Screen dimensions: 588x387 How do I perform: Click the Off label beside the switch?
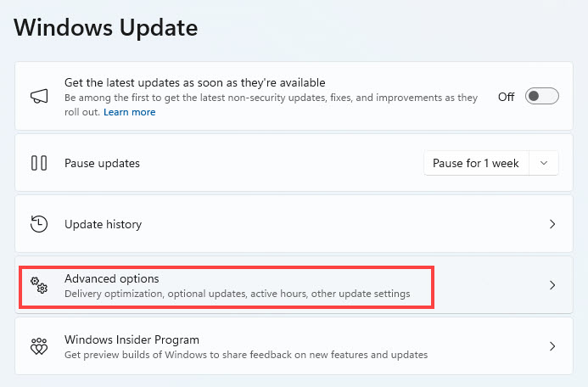tap(506, 97)
